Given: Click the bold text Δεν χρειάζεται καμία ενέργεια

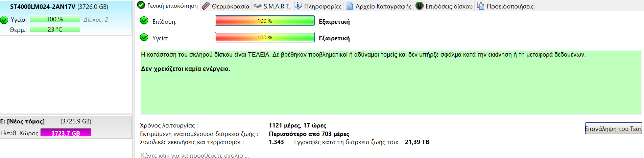Looking at the screenshot, I should [x=186, y=69].
